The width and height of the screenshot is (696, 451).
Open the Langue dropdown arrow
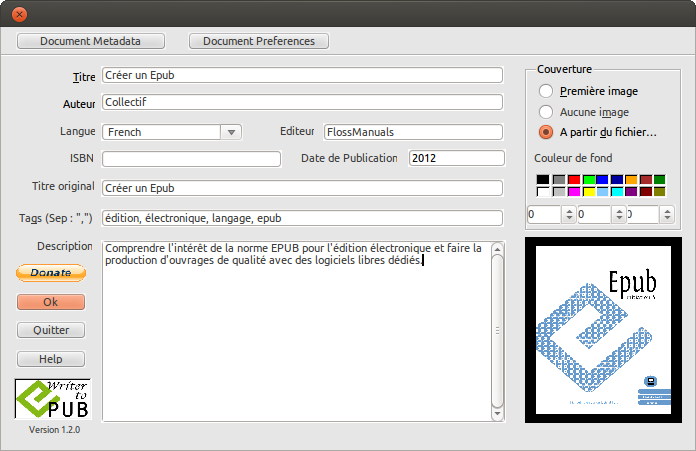pyautogui.click(x=231, y=132)
